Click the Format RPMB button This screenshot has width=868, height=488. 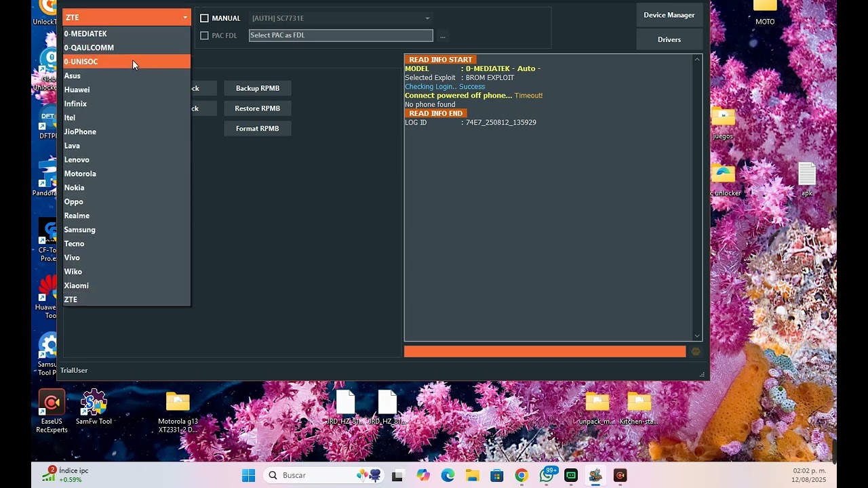pos(258,129)
